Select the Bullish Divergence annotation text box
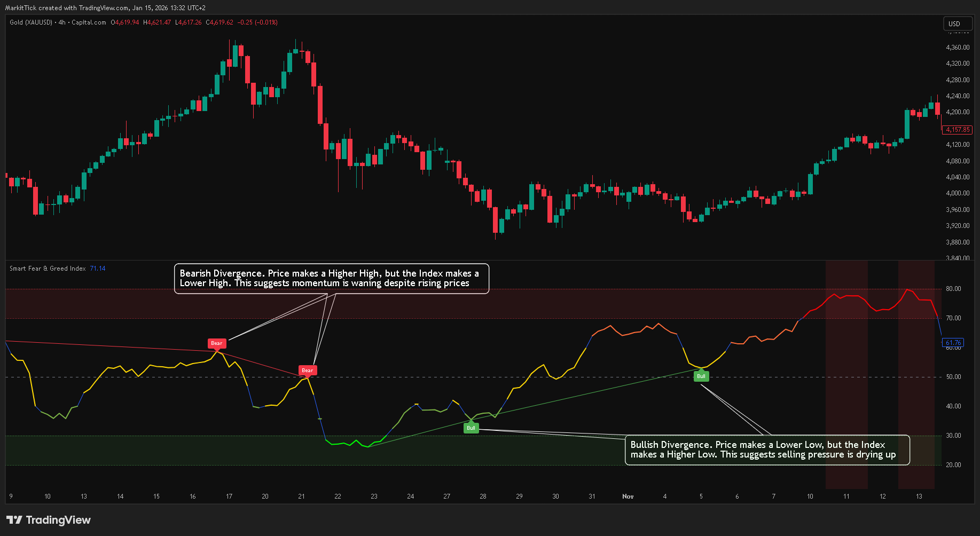The height and width of the screenshot is (536, 980). 767,450
